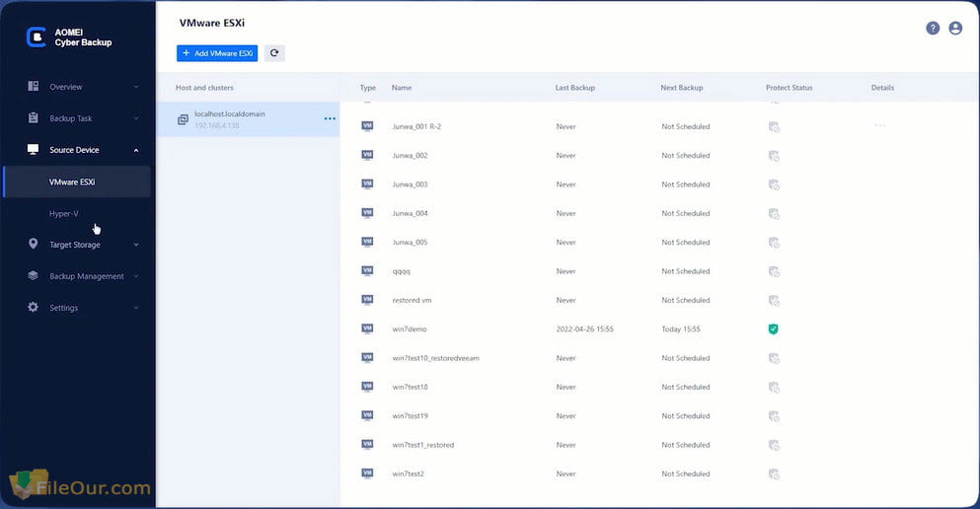Click the Add VMware ESXi button
This screenshot has height=509, width=980.
coord(217,53)
